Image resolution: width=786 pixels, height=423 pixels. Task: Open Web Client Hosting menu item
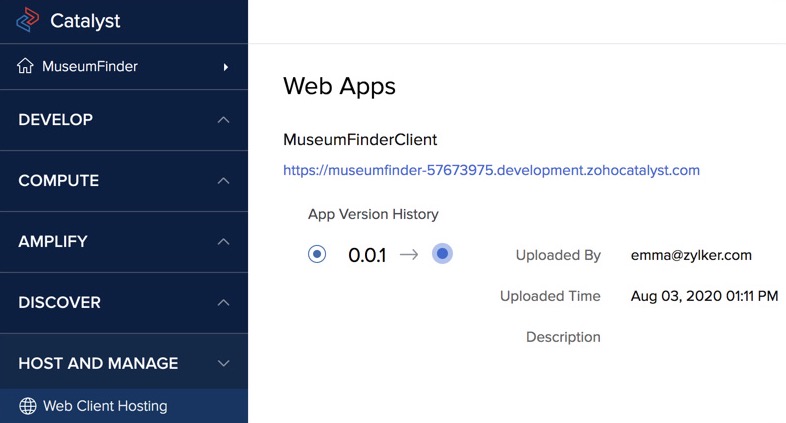coord(105,406)
